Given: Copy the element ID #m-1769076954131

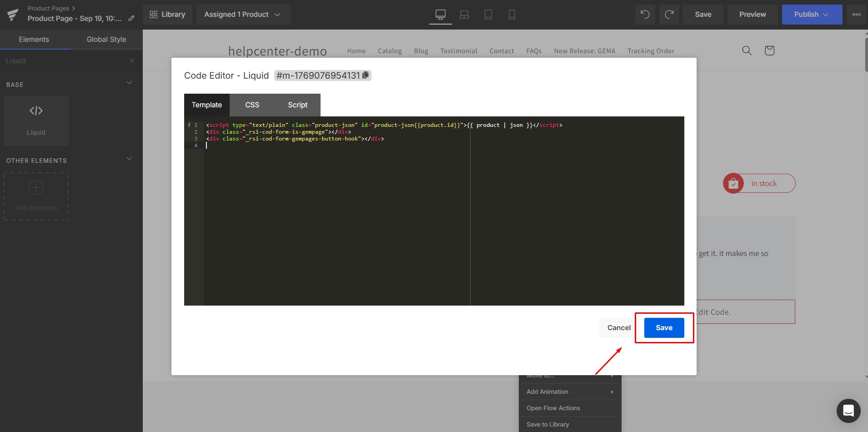Looking at the screenshot, I should [365, 75].
